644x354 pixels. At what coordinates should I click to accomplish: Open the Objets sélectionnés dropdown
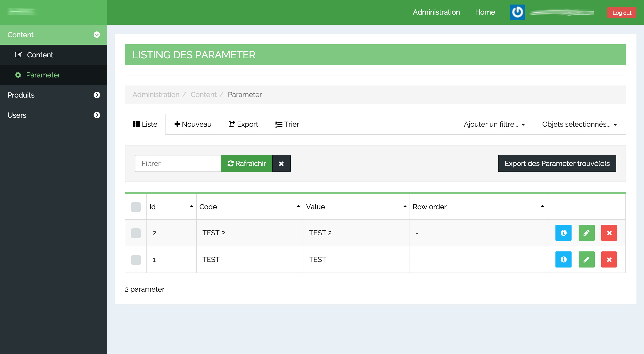pos(579,124)
